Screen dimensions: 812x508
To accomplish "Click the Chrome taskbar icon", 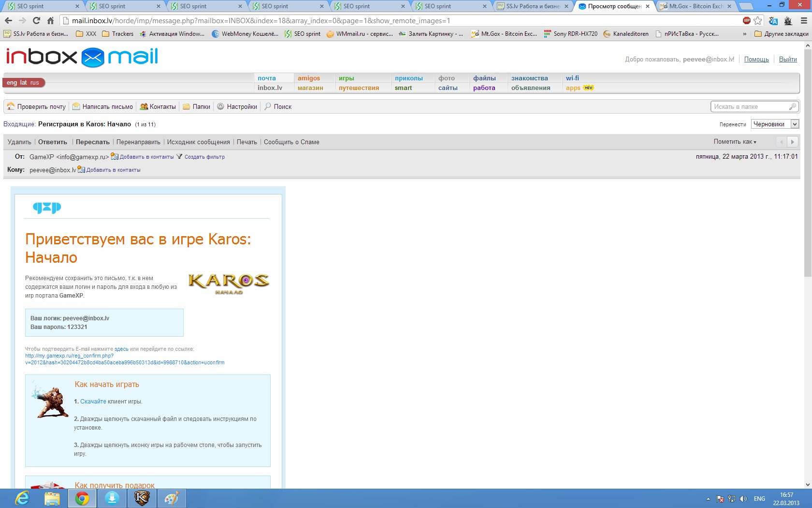I will 82,498.
